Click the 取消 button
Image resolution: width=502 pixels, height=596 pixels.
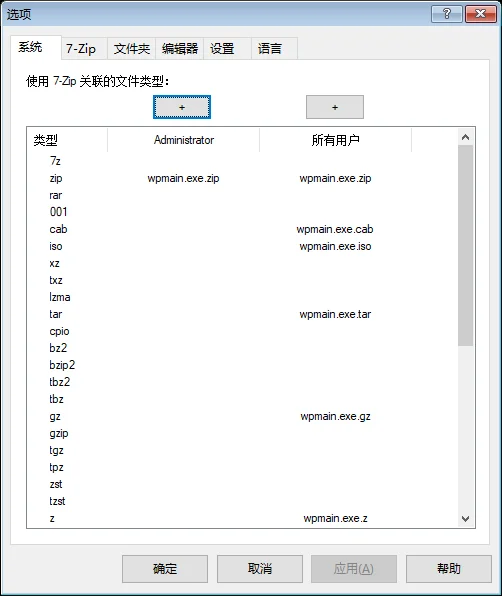(x=260, y=569)
